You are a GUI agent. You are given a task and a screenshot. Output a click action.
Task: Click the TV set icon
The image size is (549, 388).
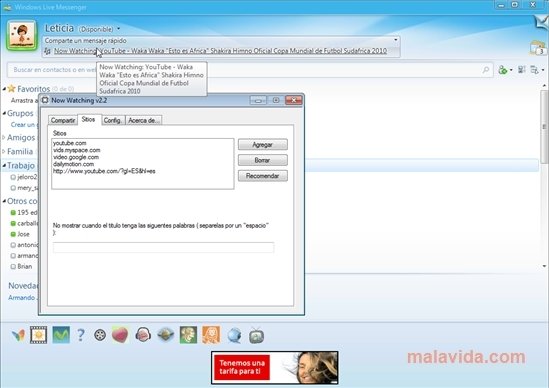tap(257, 335)
